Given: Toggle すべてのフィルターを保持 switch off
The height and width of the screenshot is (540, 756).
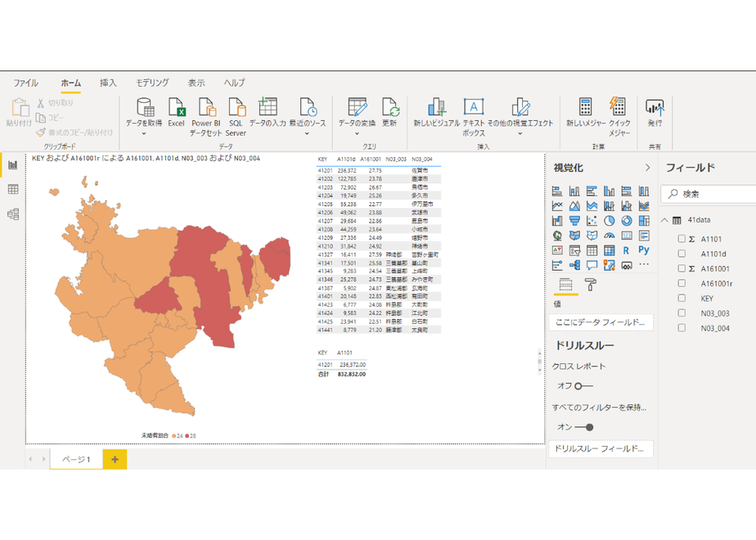Looking at the screenshot, I should (x=584, y=427).
